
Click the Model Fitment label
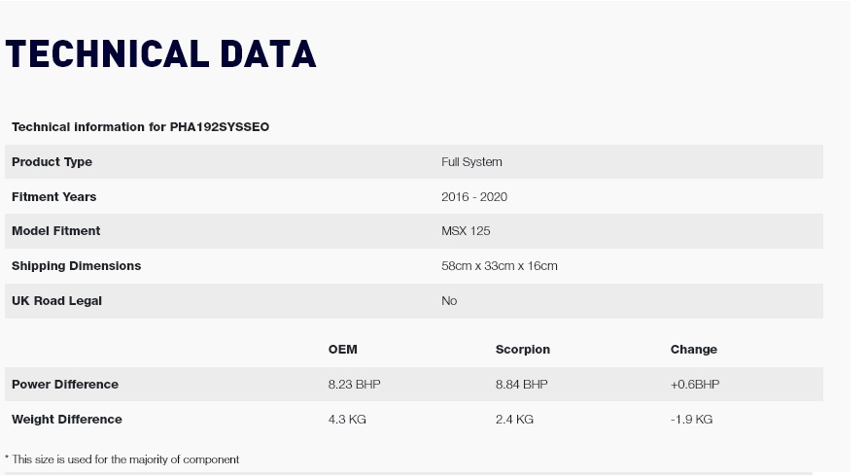pyautogui.click(x=56, y=231)
